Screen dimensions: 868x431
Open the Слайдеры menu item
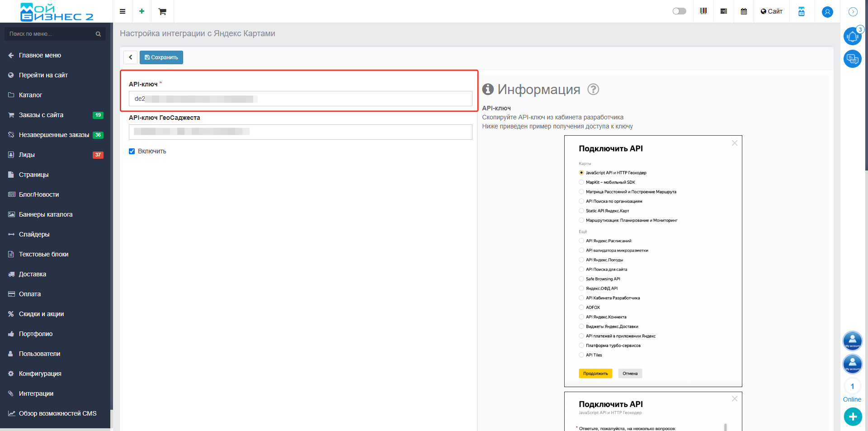pos(55,234)
